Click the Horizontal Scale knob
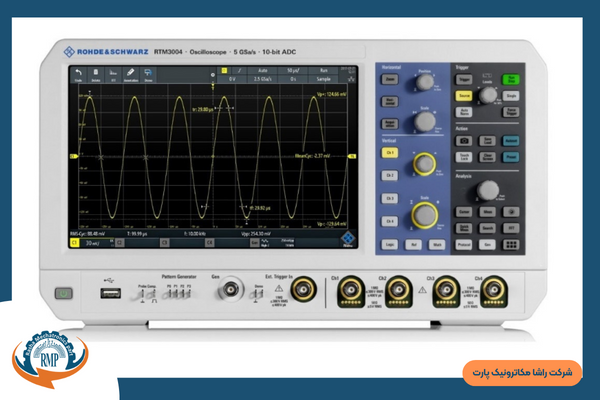The image size is (600, 400). pos(426,119)
